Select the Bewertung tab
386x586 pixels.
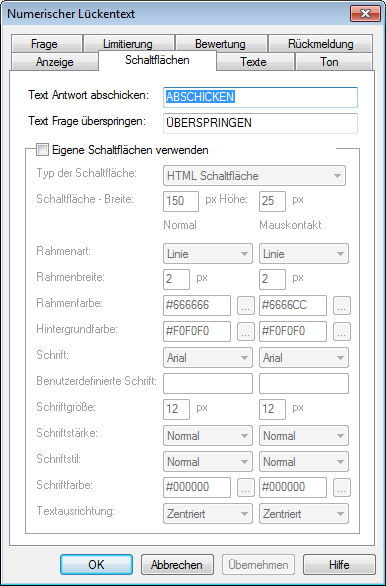[221, 44]
